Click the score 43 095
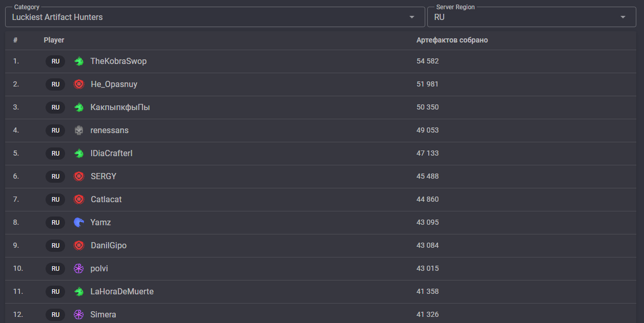The width and height of the screenshot is (644, 323). pyautogui.click(x=427, y=222)
